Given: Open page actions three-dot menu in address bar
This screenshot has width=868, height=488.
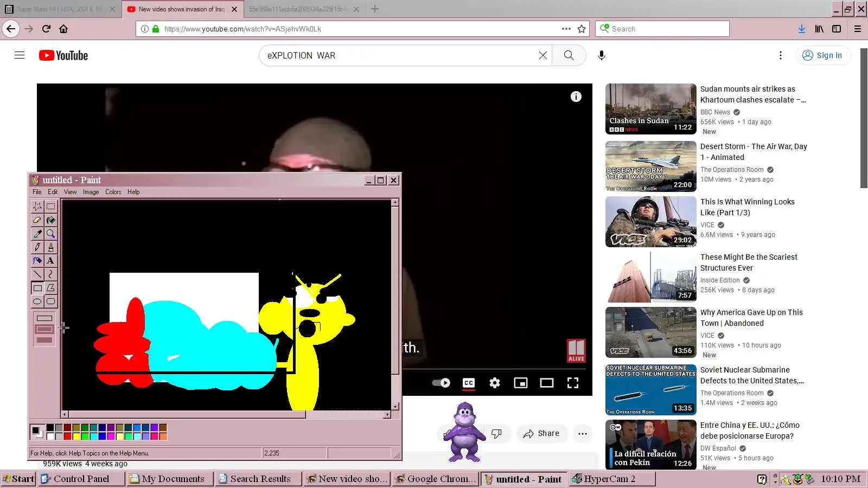Looking at the screenshot, I should point(566,29).
